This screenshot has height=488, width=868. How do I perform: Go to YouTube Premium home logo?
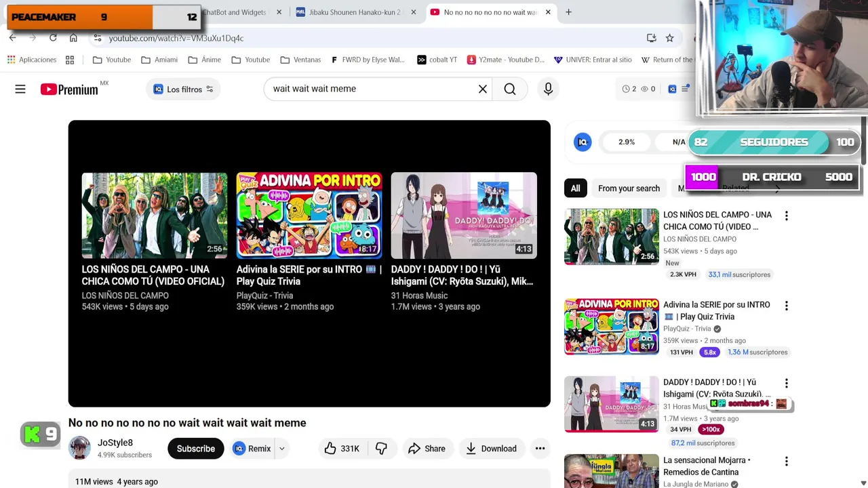(69, 89)
